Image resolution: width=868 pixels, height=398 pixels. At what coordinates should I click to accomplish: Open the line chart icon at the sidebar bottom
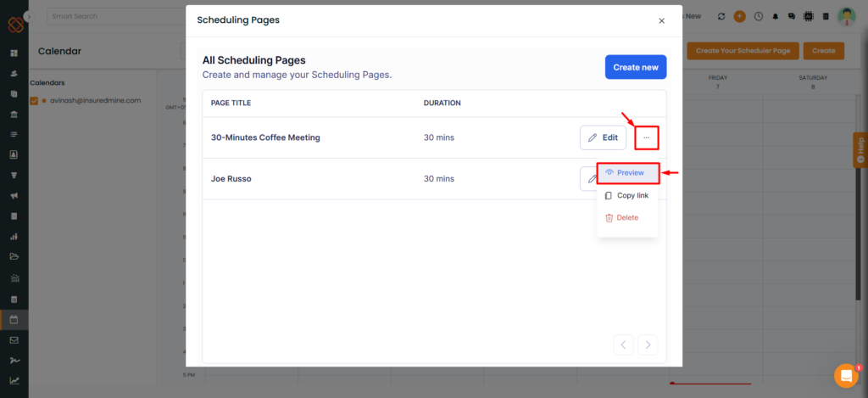click(x=14, y=381)
